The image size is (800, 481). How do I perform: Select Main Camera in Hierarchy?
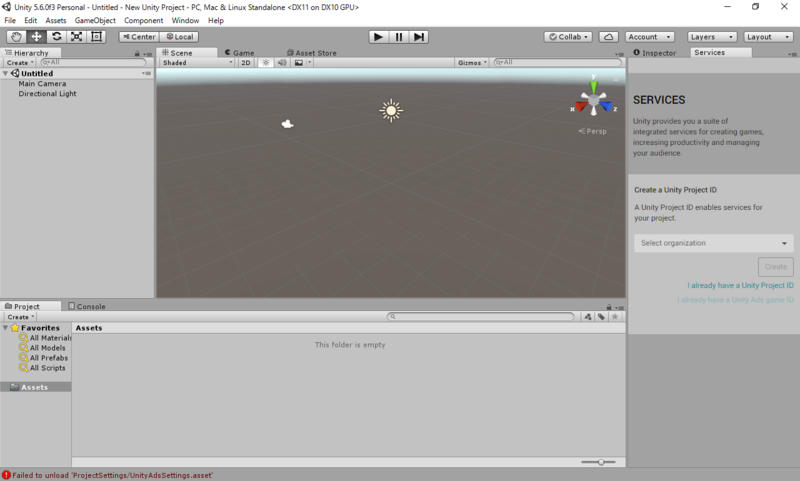click(42, 84)
